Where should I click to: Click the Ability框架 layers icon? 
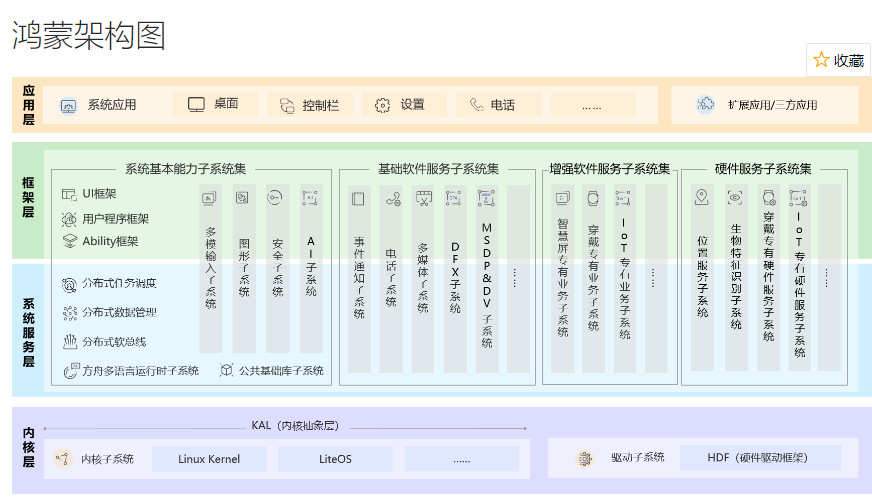70,241
